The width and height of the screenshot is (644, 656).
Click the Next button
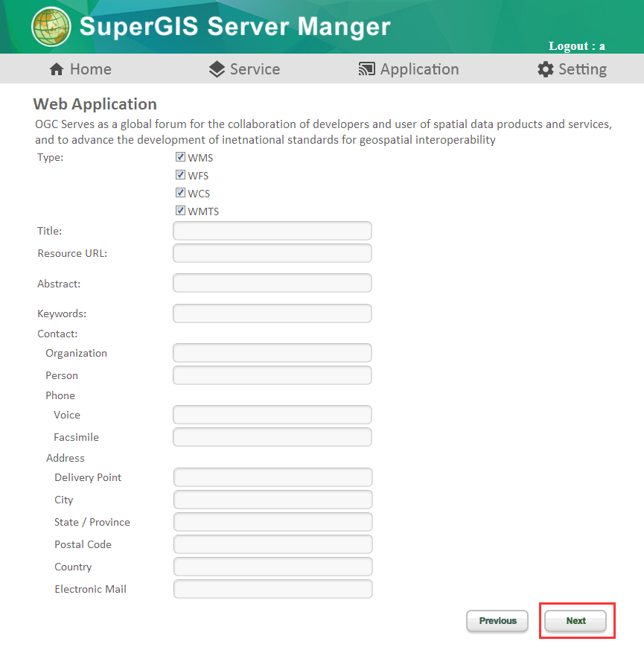click(576, 621)
